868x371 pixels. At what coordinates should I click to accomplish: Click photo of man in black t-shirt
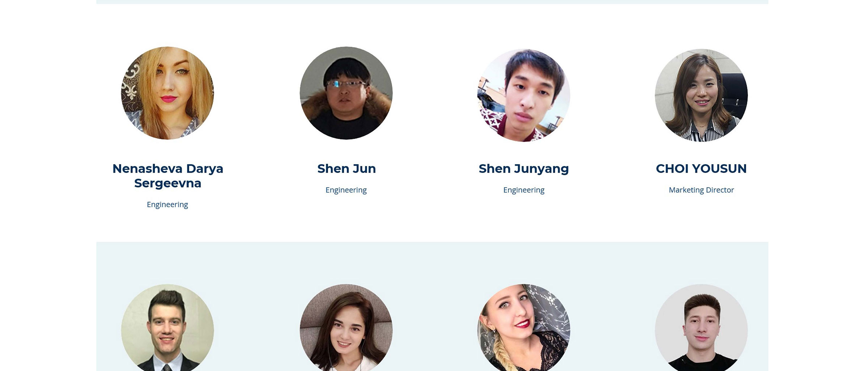(701, 328)
